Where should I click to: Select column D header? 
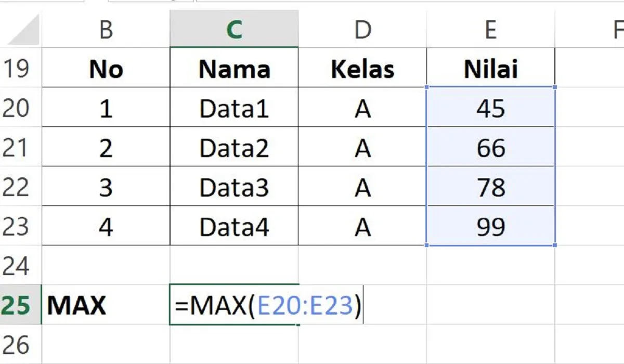(x=362, y=30)
